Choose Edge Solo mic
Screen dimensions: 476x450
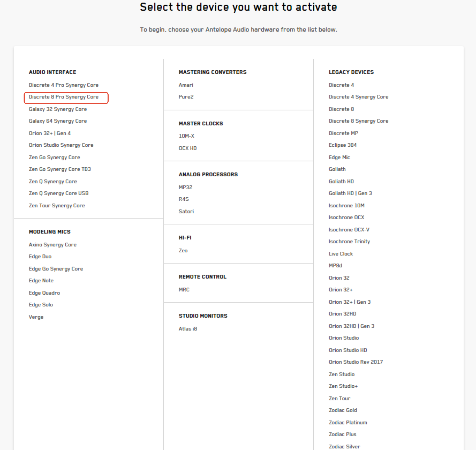tap(41, 305)
